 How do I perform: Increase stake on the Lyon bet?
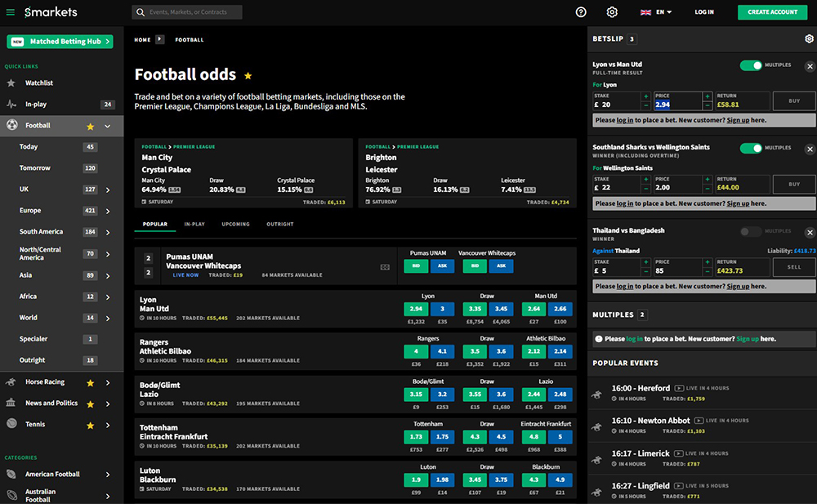tap(645, 96)
